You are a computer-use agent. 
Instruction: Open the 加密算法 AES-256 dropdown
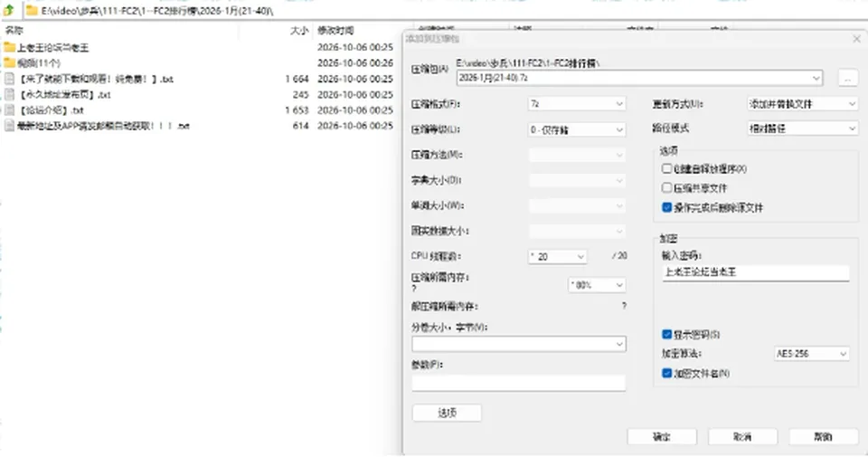pos(812,354)
